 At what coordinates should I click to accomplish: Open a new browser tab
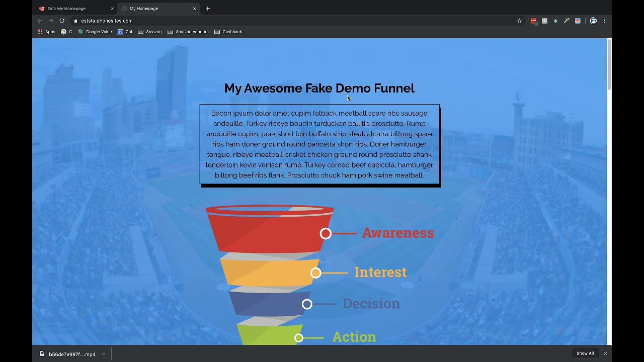click(208, 9)
